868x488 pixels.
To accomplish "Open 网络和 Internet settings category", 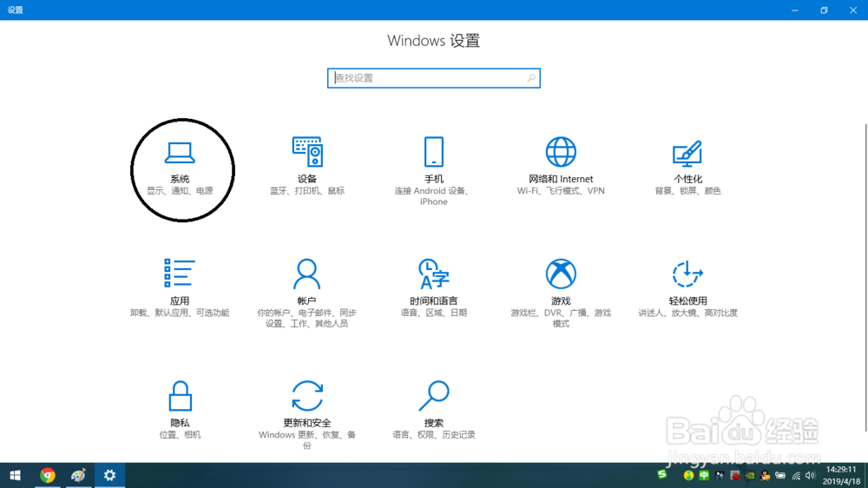I will pos(561,166).
